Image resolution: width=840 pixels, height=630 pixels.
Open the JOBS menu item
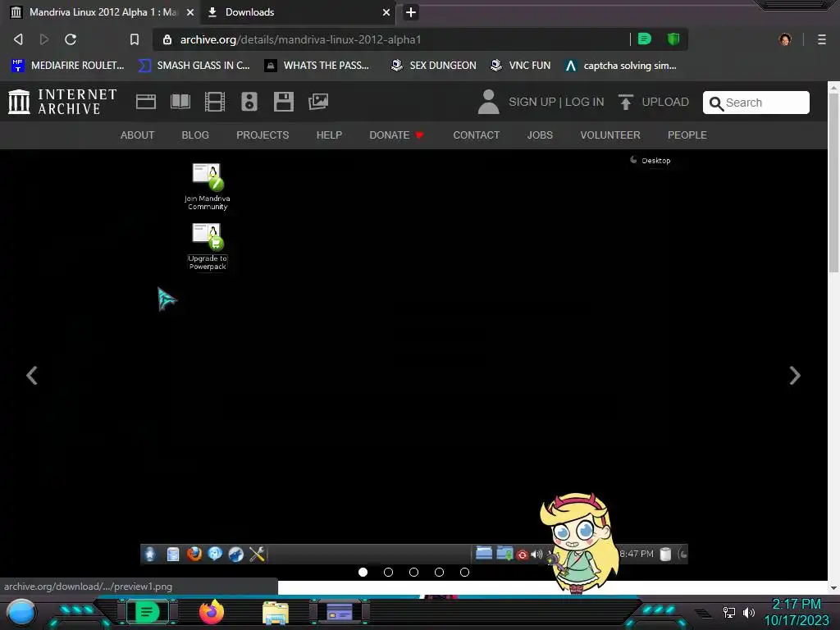pyautogui.click(x=540, y=135)
